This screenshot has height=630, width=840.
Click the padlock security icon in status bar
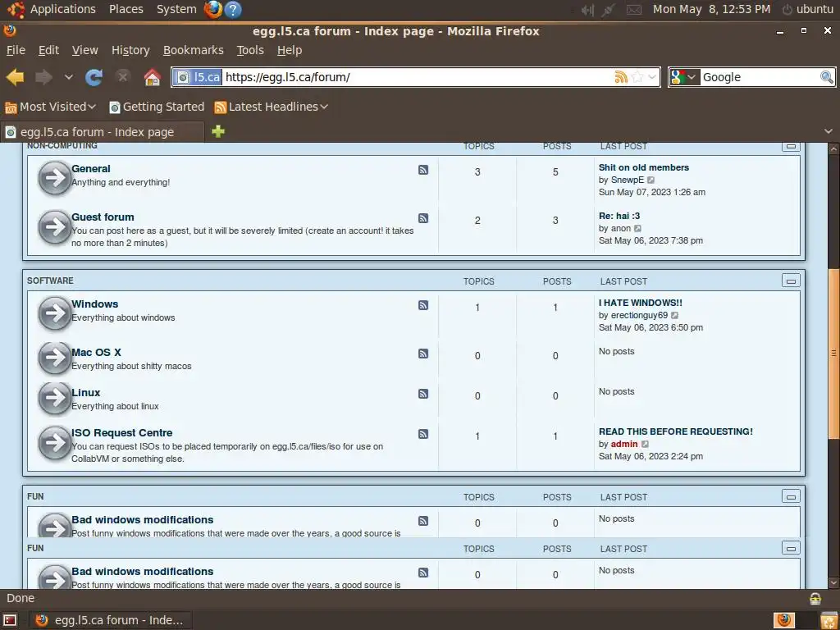815,598
